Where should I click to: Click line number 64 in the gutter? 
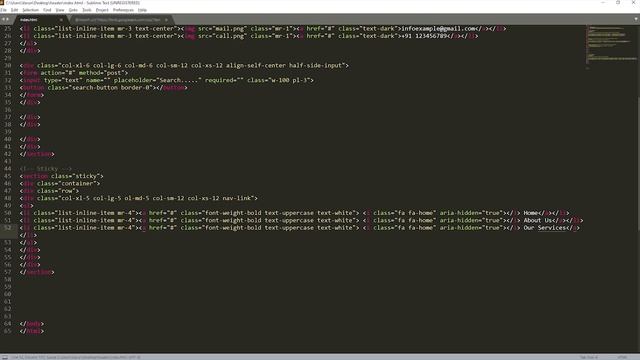coord(8,324)
